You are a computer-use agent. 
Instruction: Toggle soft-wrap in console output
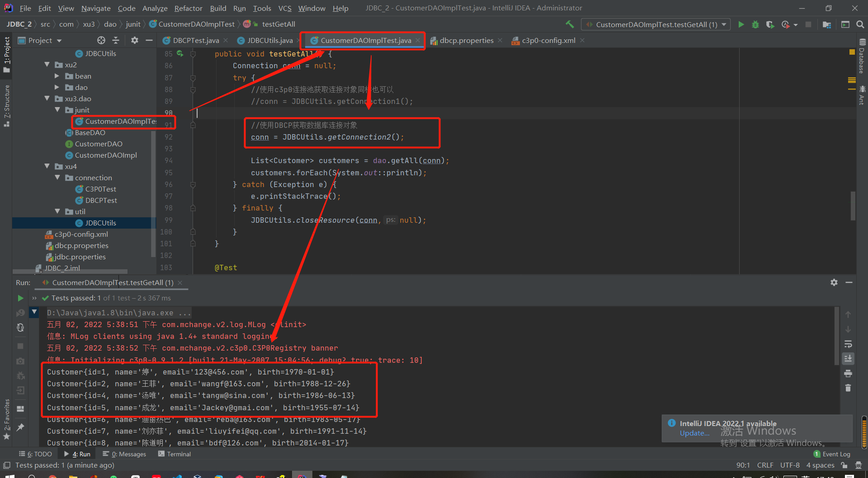tap(848, 344)
